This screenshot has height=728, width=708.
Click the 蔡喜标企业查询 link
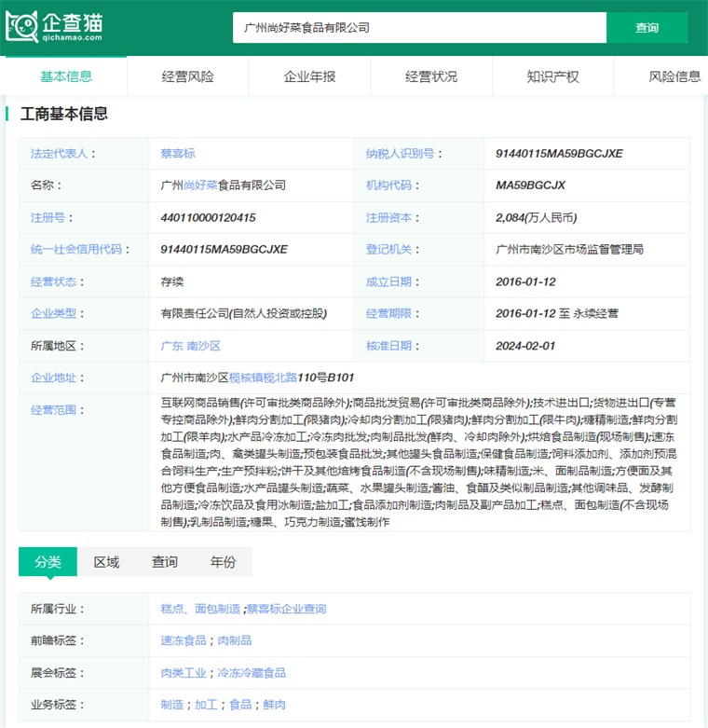tap(286, 609)
